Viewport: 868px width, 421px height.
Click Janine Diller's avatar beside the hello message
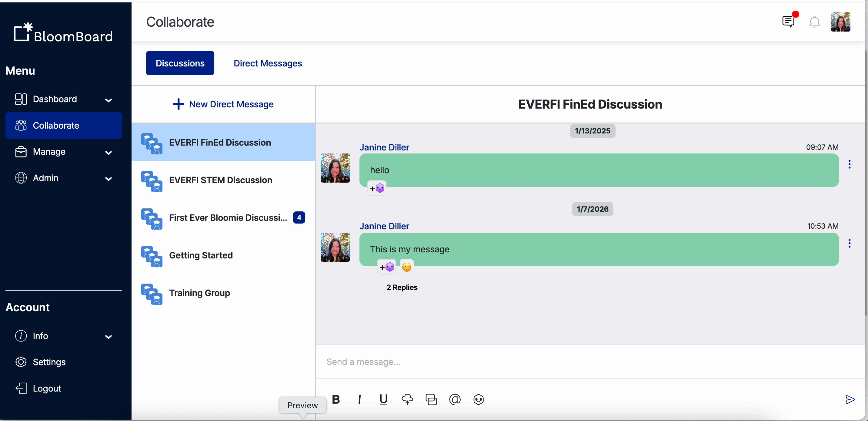[x=335, y=168]
